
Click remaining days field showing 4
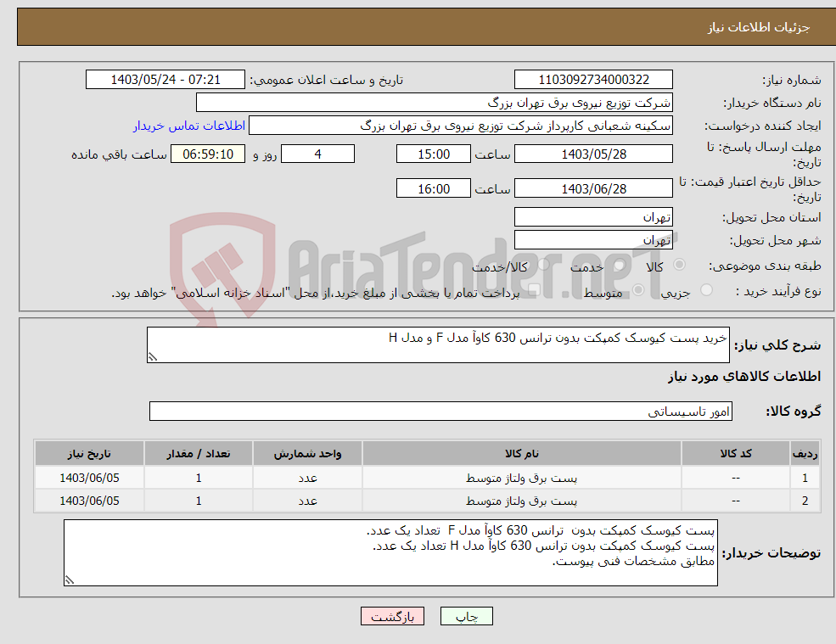point(317,154)
